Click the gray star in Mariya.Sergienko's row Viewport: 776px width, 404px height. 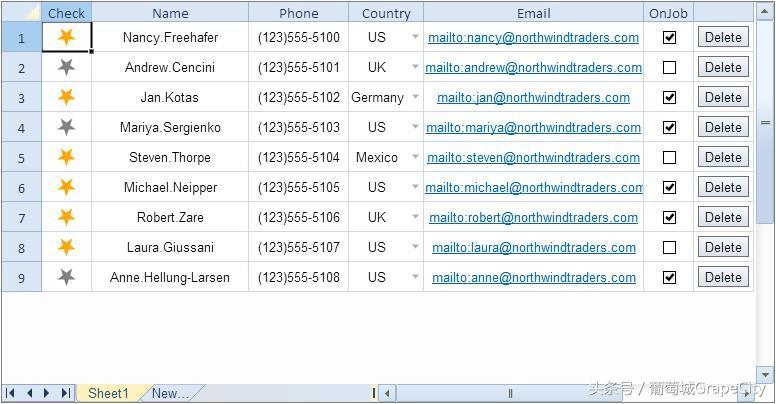point(66,127)
